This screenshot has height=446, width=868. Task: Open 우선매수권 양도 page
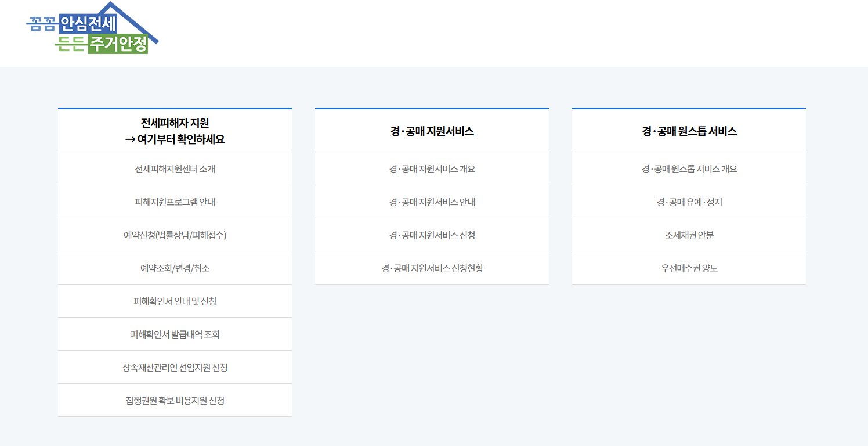tap(689, 268)
